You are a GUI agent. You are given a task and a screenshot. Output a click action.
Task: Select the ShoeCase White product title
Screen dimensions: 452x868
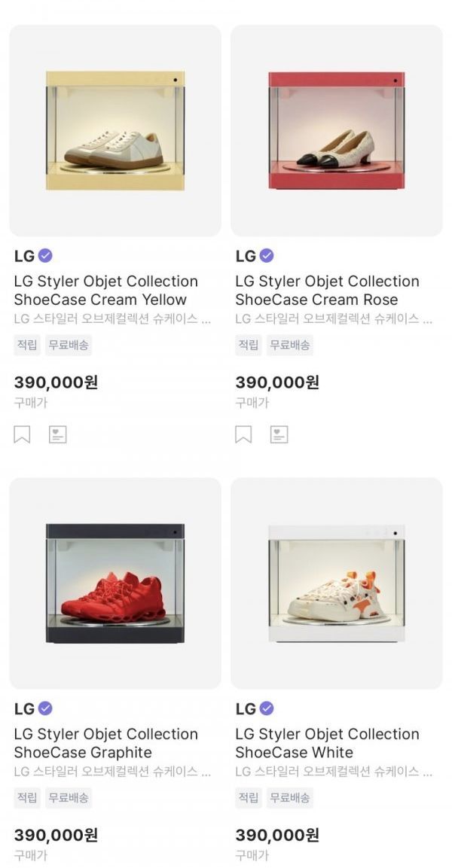click(327, 743)
